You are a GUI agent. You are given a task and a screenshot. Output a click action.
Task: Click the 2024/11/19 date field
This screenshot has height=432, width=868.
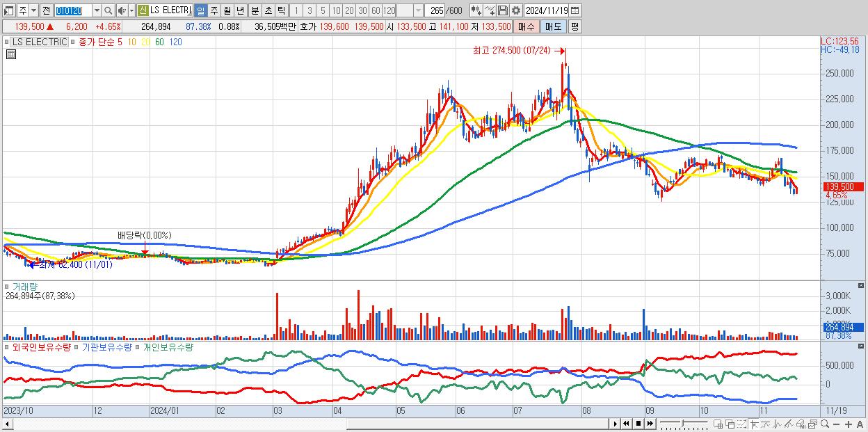pyautogui.click(x=547, y=10)
